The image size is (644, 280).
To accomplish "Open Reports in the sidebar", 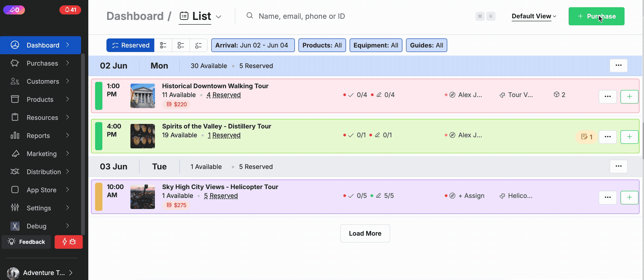I will [41, 135].
